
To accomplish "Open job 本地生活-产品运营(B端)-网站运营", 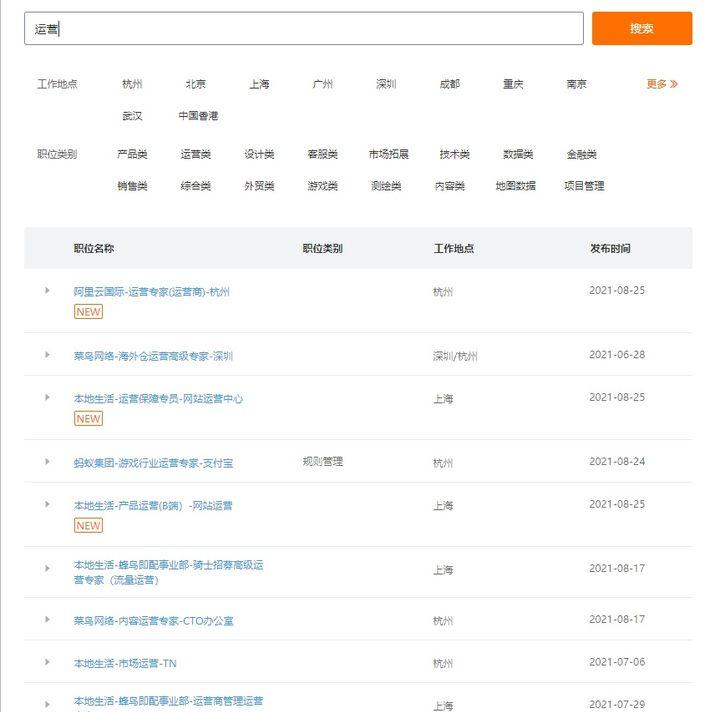I will pyautogui.click(x=153, y=506).
